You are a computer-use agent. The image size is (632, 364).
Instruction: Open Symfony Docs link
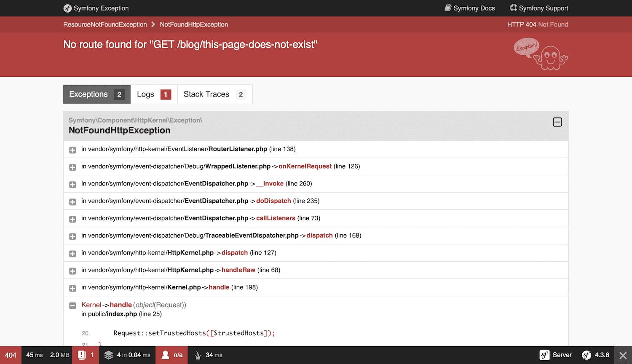(470, 8)
